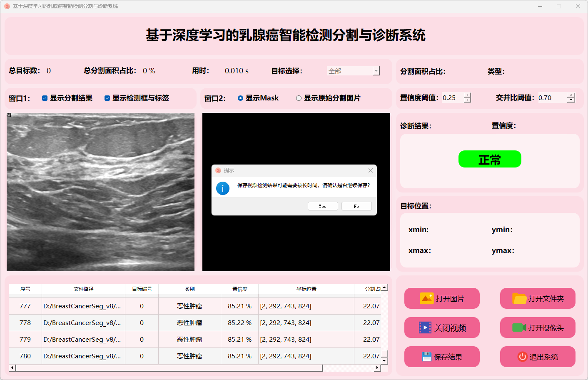588x380 pixels.
Task: Click the folder icon on 打开文件夹 button
Action: [x=519, y=298]
